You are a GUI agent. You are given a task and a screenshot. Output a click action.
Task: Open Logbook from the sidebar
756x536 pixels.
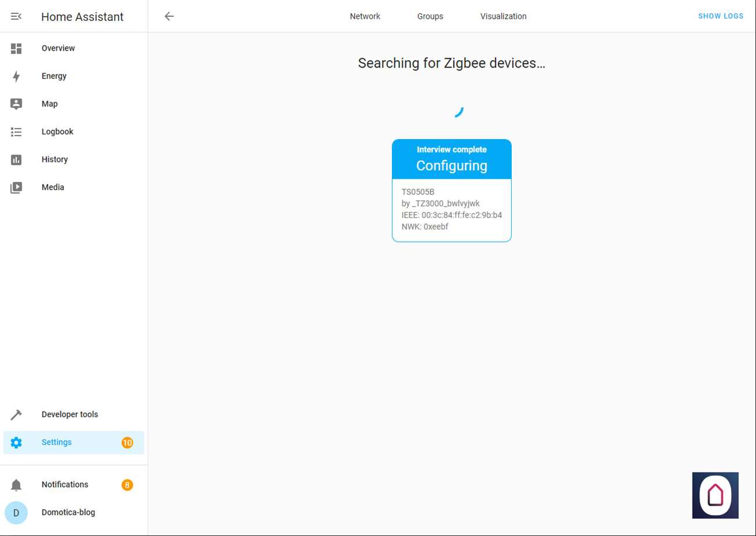74,132
